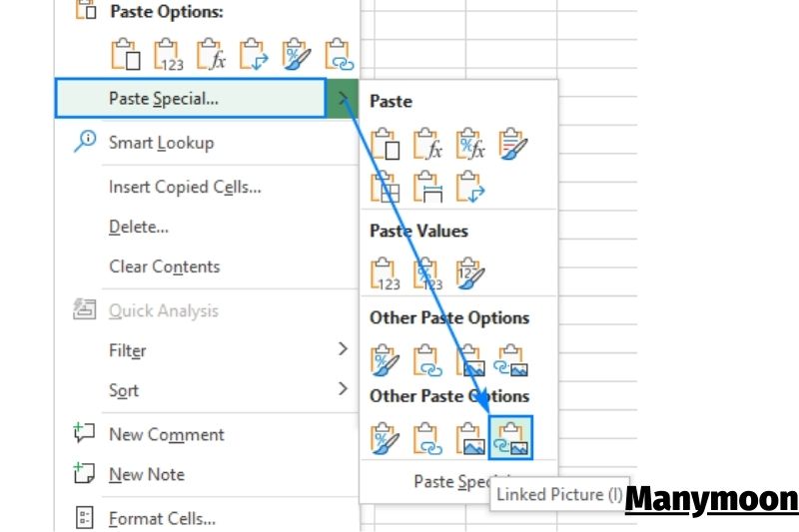Click Clear Contents in the context menu

[164, 266]
